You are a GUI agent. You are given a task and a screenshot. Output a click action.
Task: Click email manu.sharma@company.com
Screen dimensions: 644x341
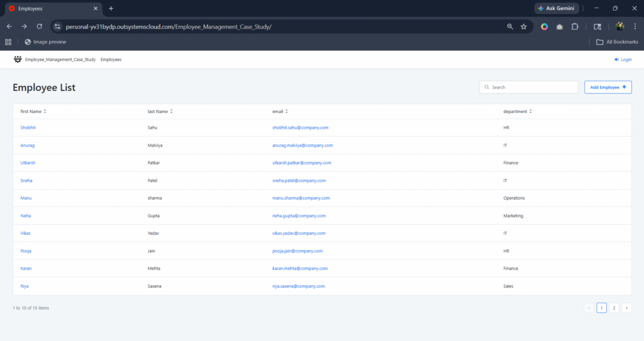301,198
